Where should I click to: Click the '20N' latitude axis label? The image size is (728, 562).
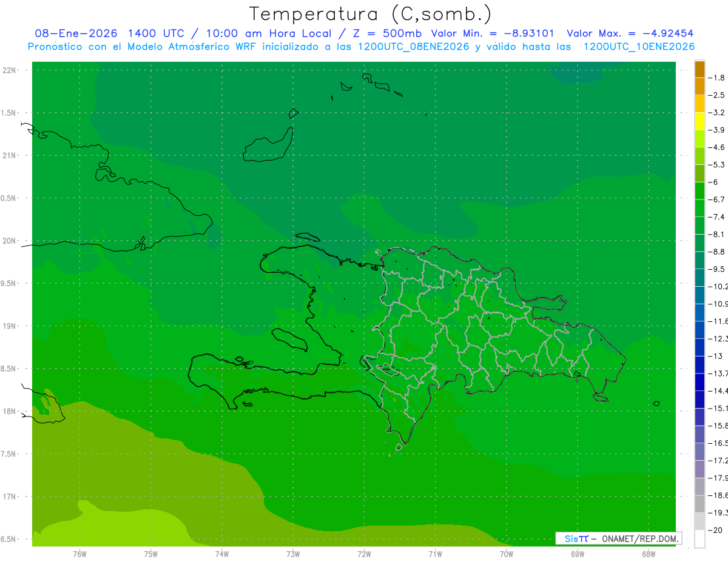tap(10, 241)
